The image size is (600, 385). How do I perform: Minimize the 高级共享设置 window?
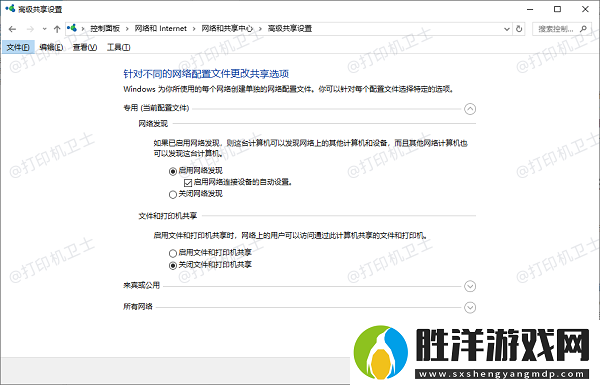point(530,9)
